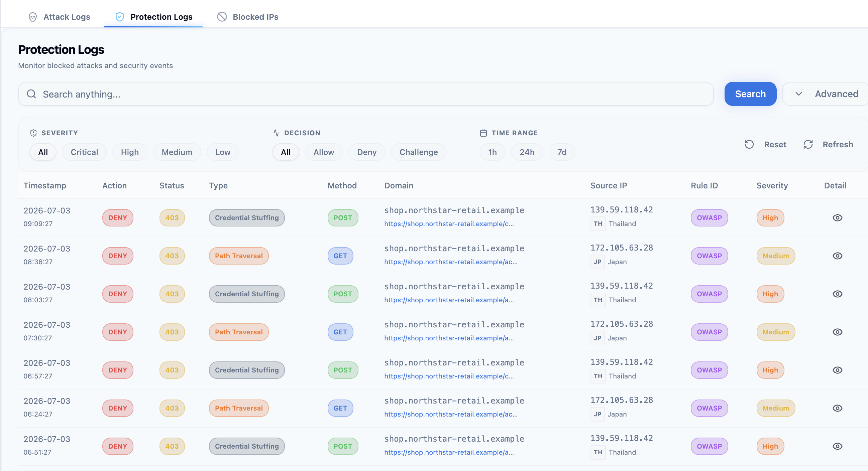The image size is (868, 471).
Task: Open the URL link in the 08:03:27 row
Action: [449, 300]
